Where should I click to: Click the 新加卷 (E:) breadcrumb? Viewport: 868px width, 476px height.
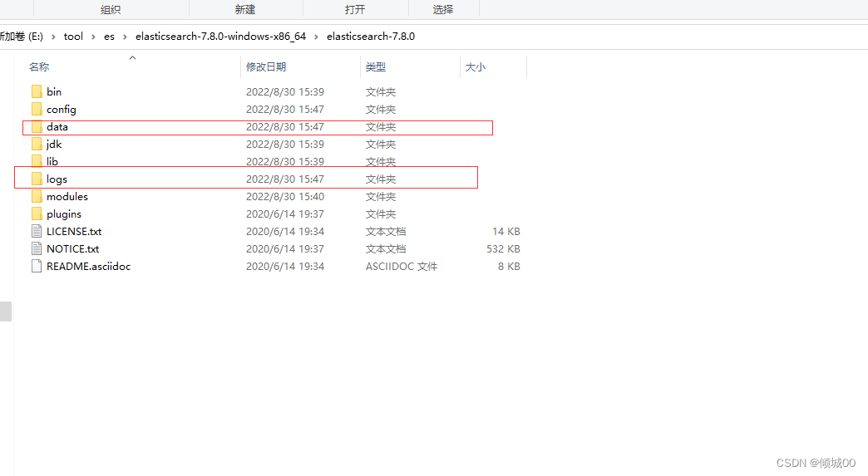click(21, 37)
